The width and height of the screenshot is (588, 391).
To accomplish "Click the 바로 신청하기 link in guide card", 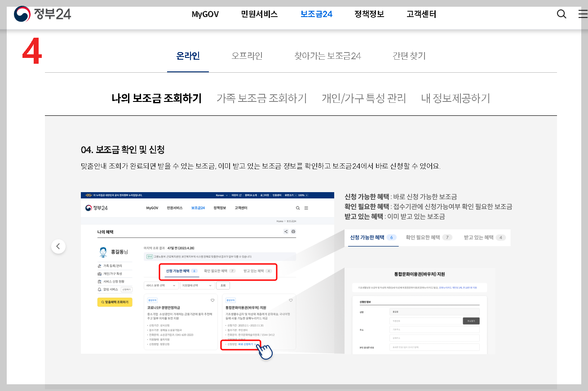I will (247, 344).
